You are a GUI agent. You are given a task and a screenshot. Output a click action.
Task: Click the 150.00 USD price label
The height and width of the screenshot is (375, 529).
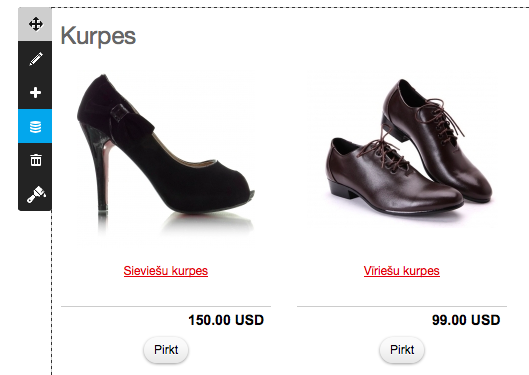tap(226, 320)
